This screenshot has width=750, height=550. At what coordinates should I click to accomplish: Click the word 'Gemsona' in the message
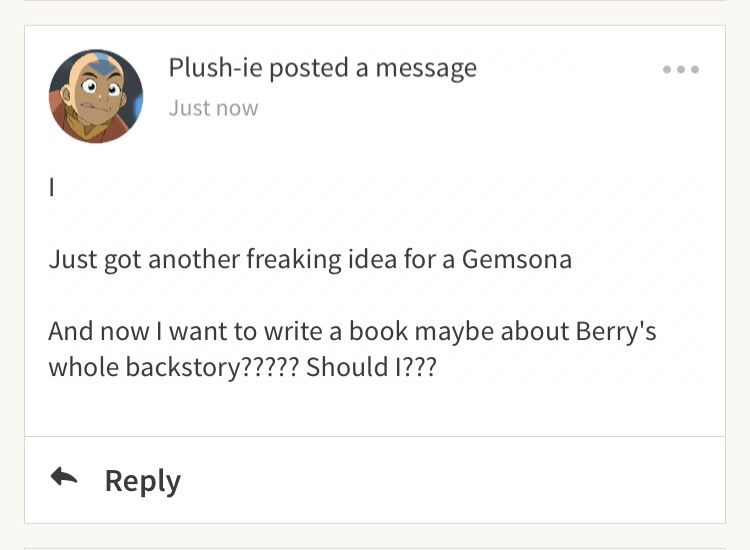point(517,259)
